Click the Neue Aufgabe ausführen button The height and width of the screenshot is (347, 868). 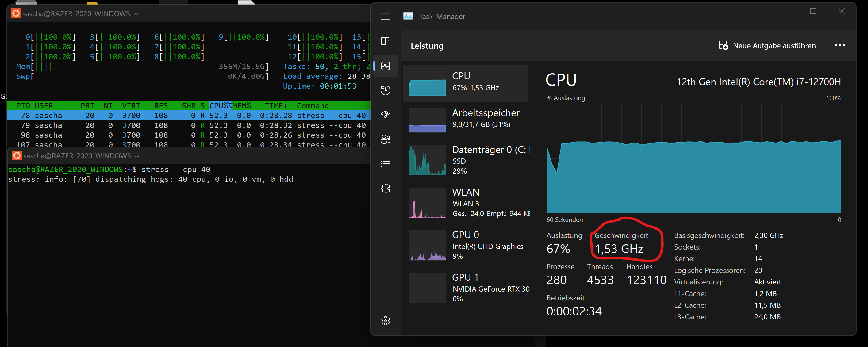point(767,45)
